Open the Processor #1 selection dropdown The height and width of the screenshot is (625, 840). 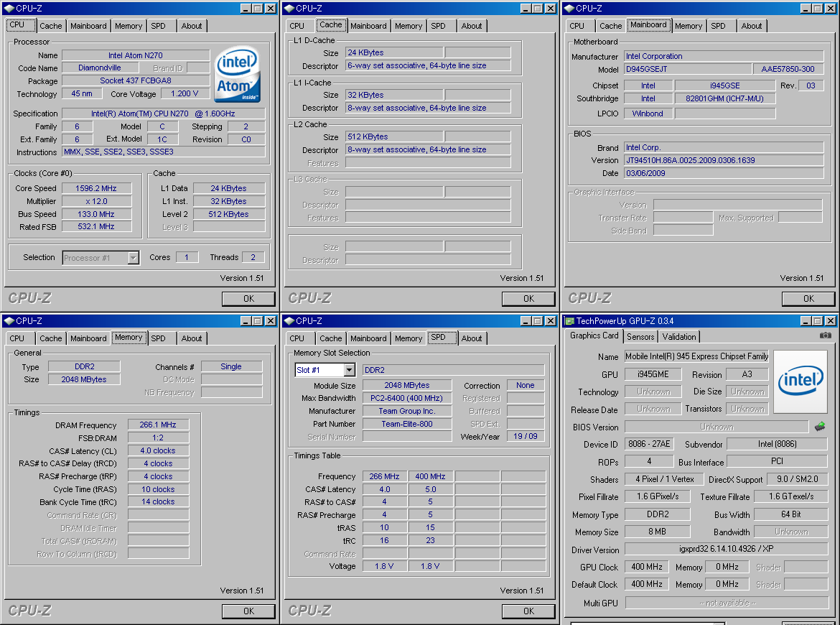tap(133, 258)
